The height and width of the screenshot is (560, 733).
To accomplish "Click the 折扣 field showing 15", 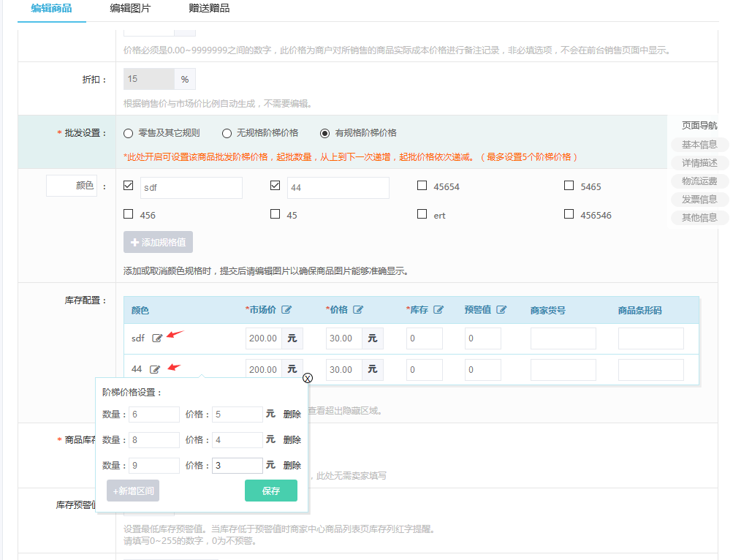I will (x=149, y=79).
